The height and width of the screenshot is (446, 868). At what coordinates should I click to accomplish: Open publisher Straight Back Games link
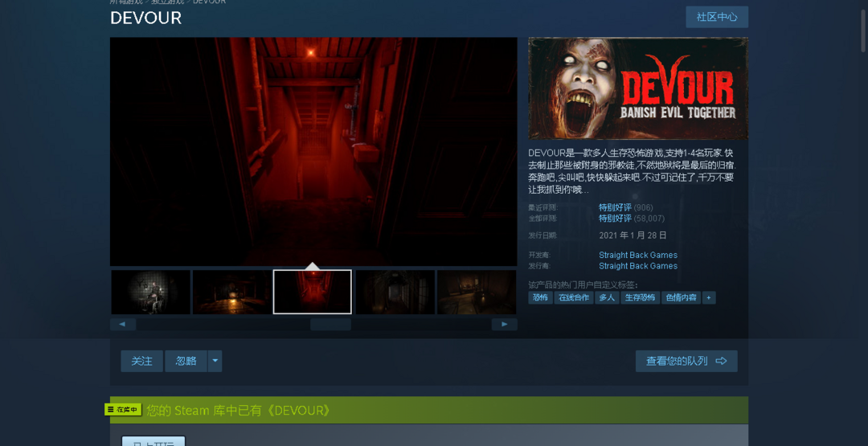click(637, 266)
